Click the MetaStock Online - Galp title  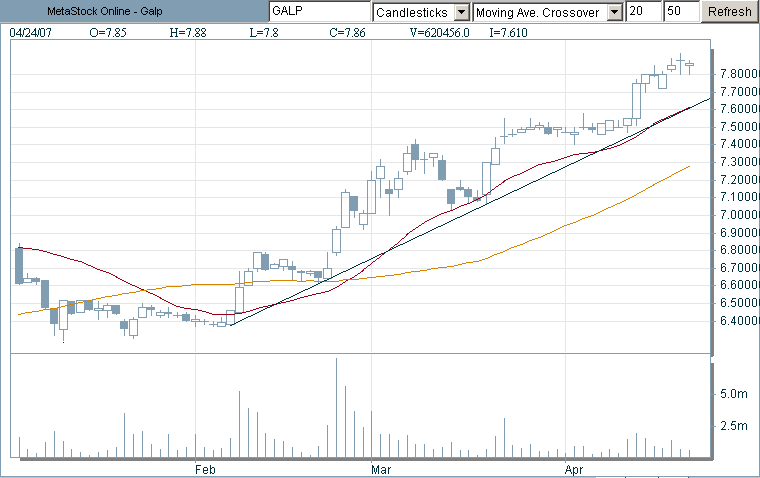point(105,11)
